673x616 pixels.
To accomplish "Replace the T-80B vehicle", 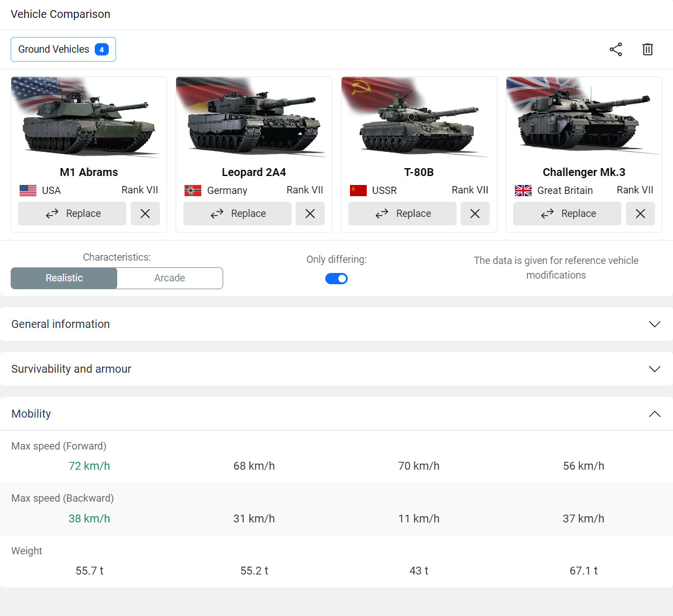I will [x=403, y=214].
